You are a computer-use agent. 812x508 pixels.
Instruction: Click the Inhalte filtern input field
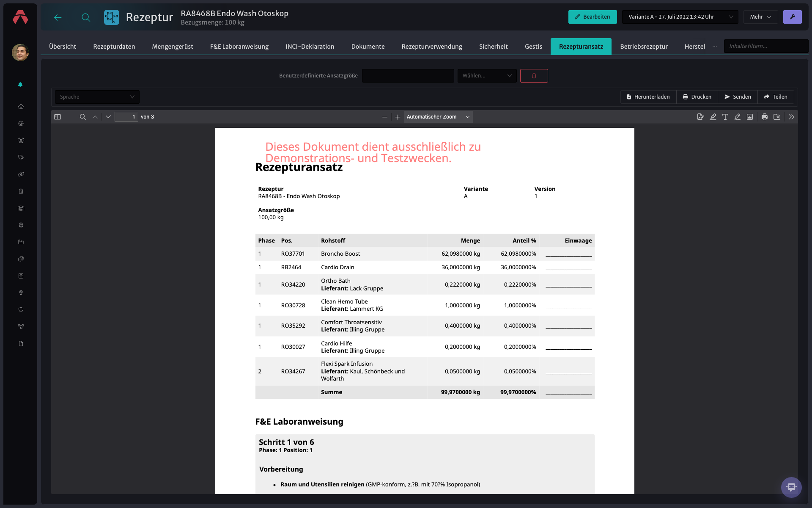pos(766,46)
